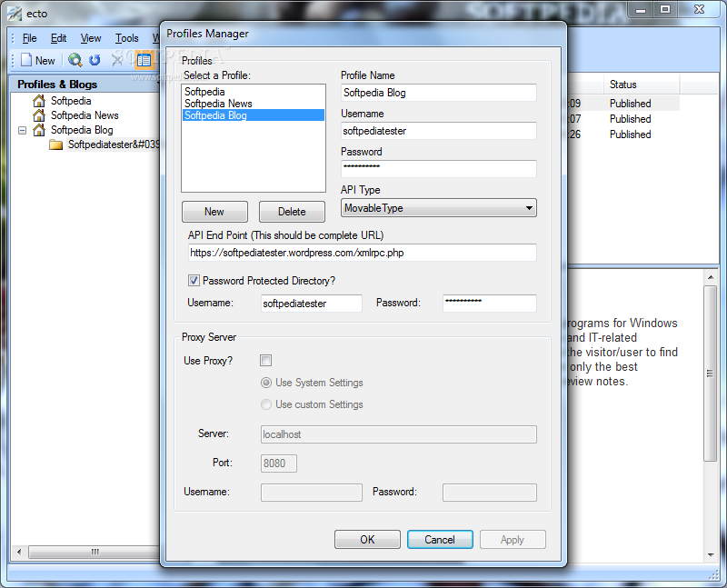
Task: Click the house icon beside Softpedia Blog
Action: coord(39,130)
